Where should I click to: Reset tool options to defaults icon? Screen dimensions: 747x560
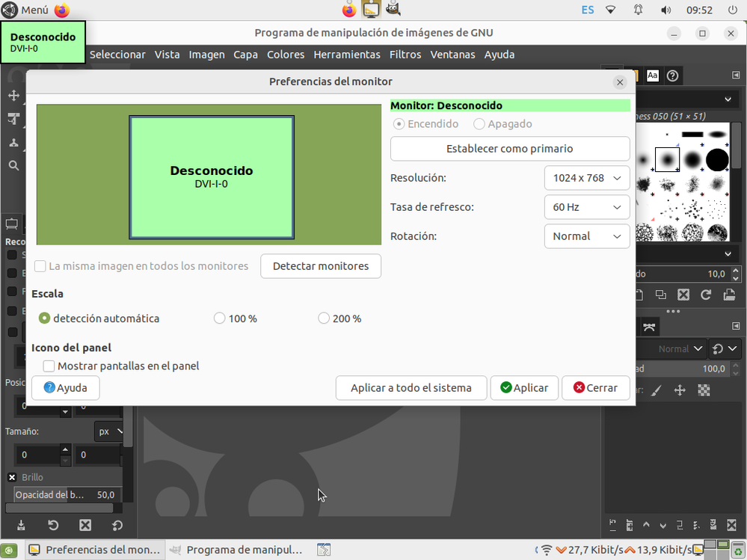coord(117,526)
